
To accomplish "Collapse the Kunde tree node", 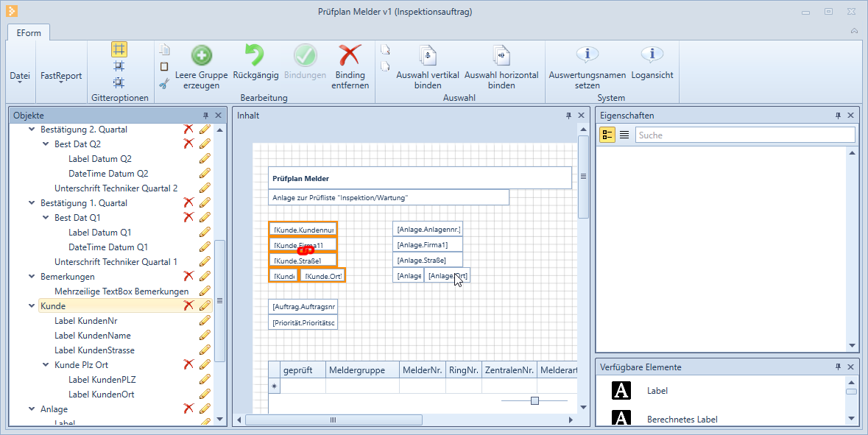I will (32, 306).
